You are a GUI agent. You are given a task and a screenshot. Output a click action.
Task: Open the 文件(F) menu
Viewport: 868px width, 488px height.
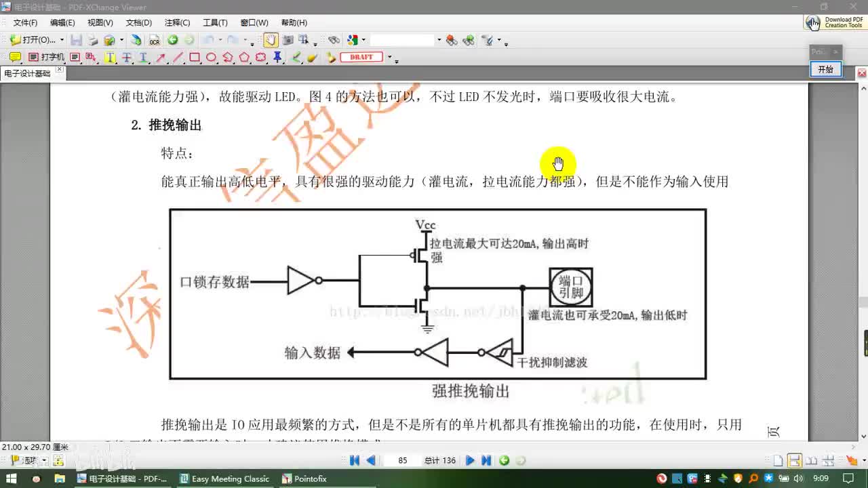pyautogui.click(x=25, y=22)
